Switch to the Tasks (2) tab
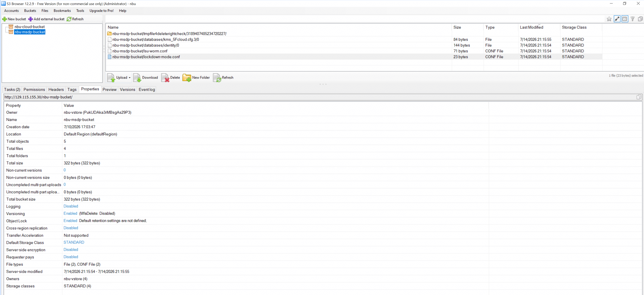This screenshot has height=295, width=644. [x=12, y=90]
